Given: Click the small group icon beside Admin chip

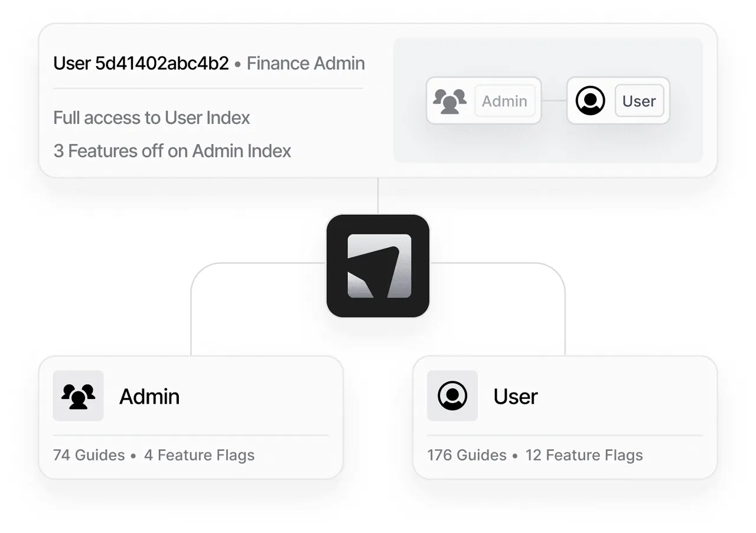Looking at the screenshot, I should point(449,101).
